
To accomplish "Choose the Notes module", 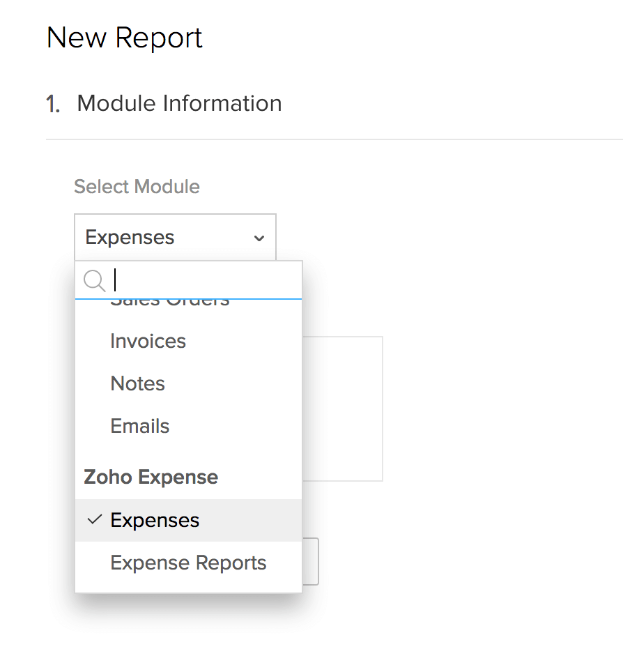I will coord(137,383).
